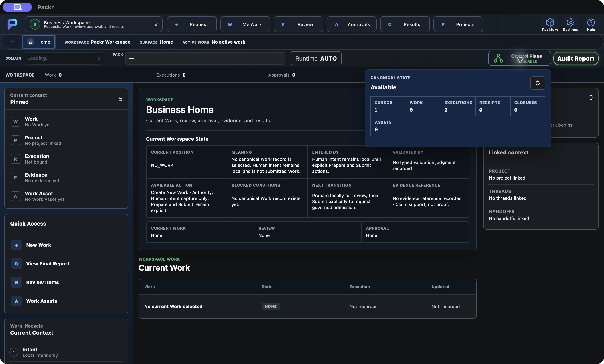Go to the Approvals tab
Screen dimensions: 604x364
[352, 24]
